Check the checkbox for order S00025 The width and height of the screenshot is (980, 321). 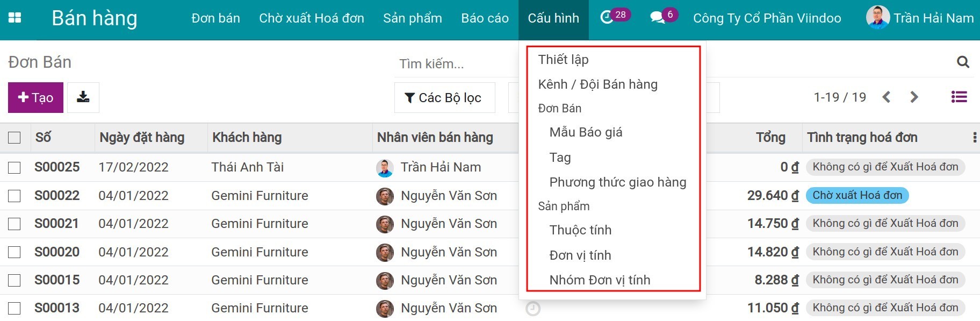(x=15, y=167)
